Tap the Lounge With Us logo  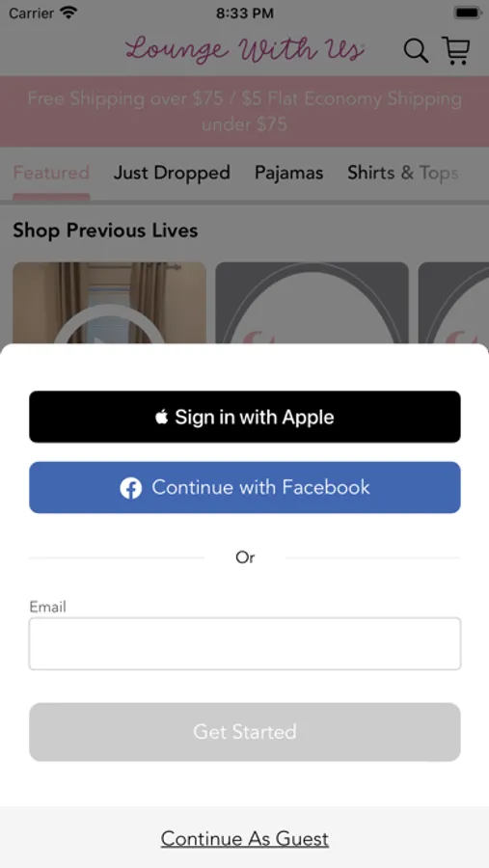point(245,50)
